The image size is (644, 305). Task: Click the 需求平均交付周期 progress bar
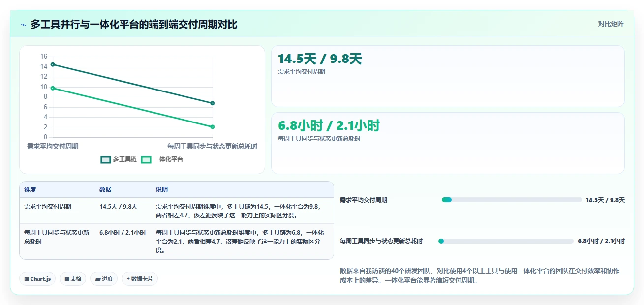click(x=512, y=200)
